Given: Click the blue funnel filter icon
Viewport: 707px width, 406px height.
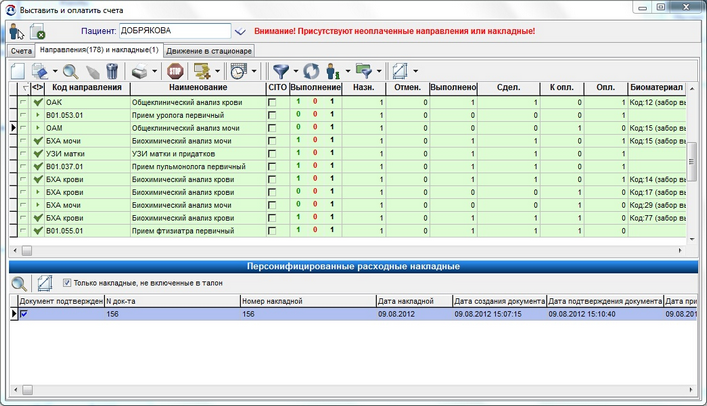Looking at the screenshot, I should 281,71.
